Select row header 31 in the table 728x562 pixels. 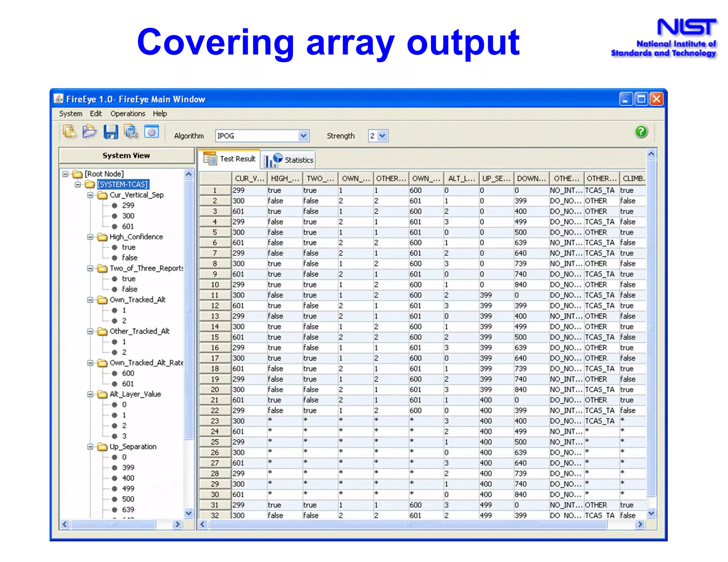tap(215, 505)
